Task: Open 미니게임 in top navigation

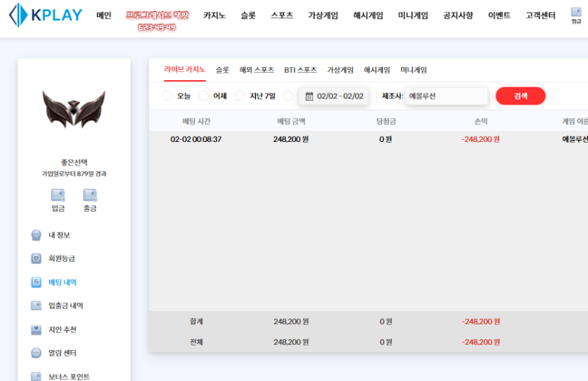Action: click(x=413, y=15)
